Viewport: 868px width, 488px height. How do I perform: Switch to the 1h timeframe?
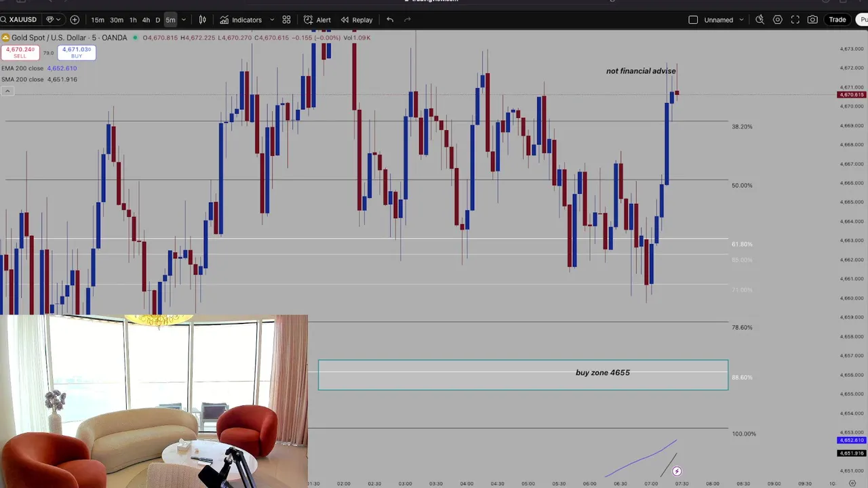[x=133, y=20]
